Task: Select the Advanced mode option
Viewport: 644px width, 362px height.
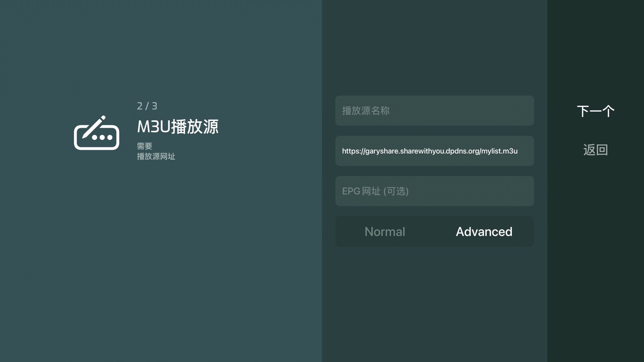Action: [x=484, y=232]
